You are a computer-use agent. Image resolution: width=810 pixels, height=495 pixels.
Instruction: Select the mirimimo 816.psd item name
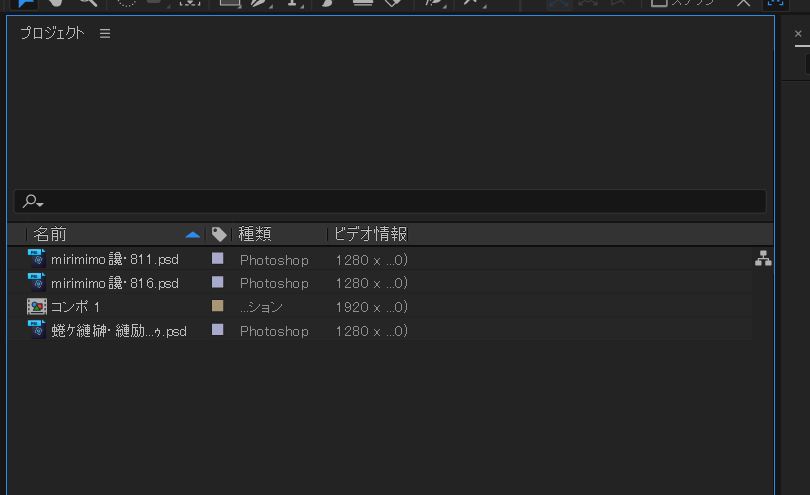[x=115, y=283]
